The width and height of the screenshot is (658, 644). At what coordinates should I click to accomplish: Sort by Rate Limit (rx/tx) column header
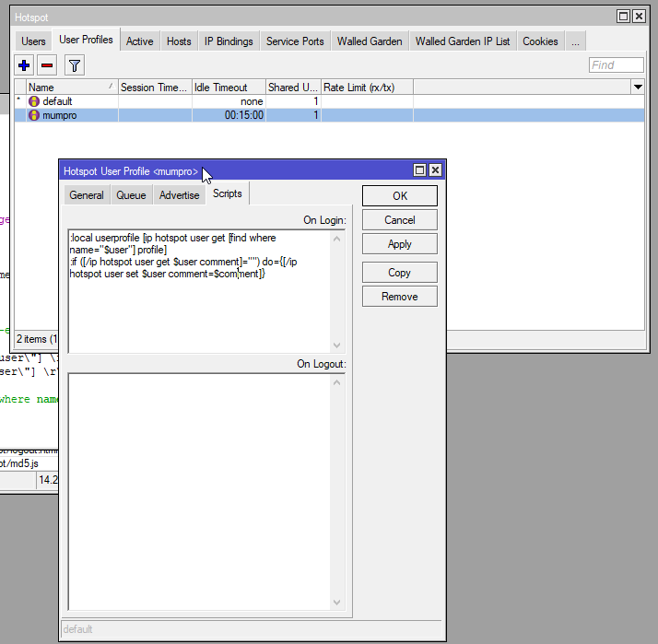[367, 88]
